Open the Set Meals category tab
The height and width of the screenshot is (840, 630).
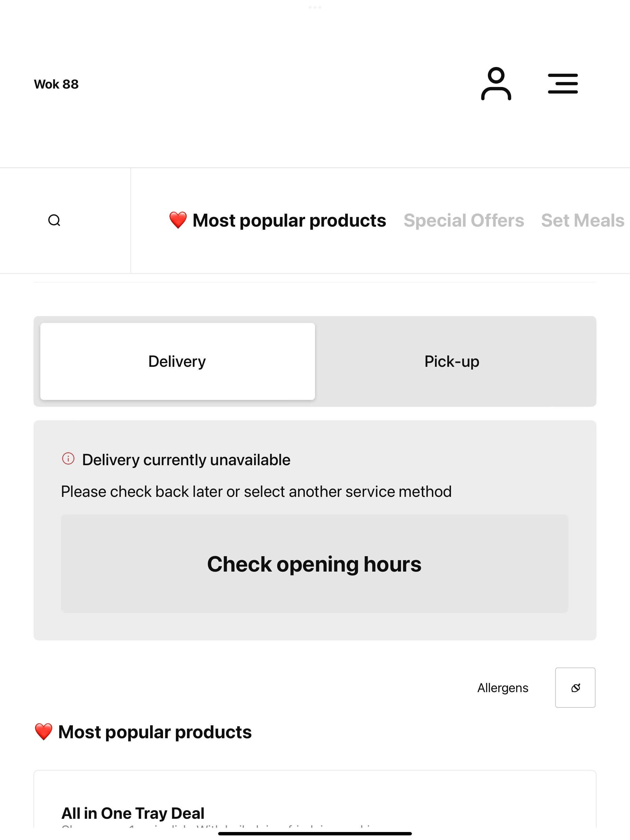tap(583, 220)
